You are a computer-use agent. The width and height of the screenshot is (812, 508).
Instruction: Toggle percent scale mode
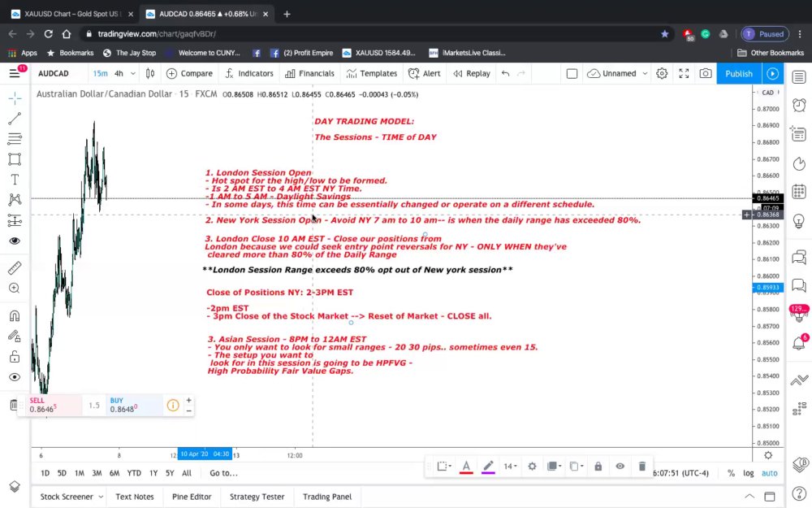(731, 473)
